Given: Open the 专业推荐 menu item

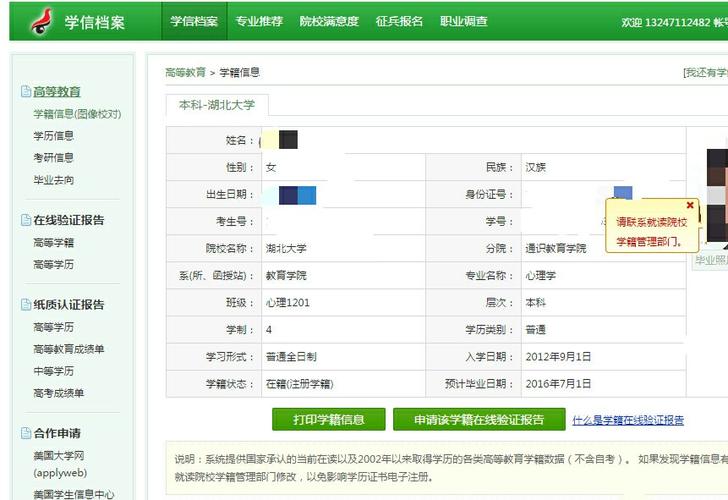Looking at the screenshot, I should click(x=259, y=21).
